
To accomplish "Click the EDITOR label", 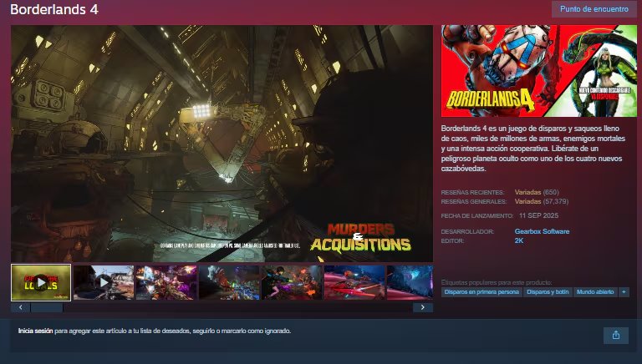I will coord(452,241).
